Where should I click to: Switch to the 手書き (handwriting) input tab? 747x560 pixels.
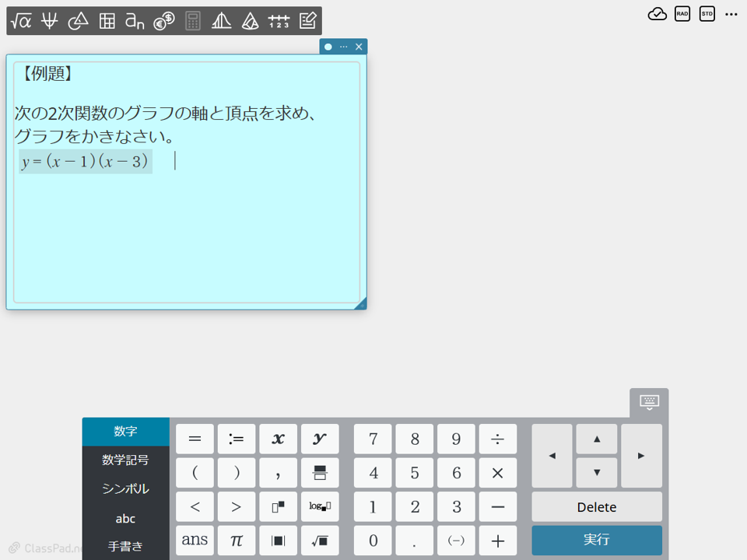point(125,547)
